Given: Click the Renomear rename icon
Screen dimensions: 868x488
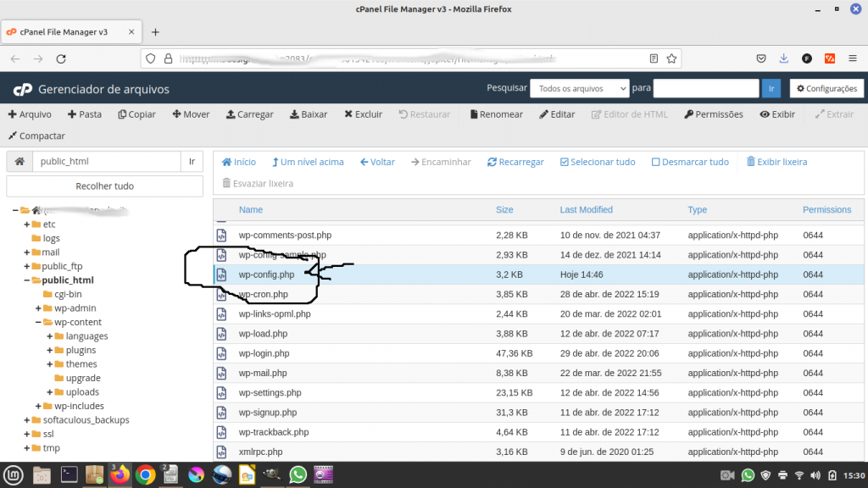Looking at the screenshot, I should point(496,114).
